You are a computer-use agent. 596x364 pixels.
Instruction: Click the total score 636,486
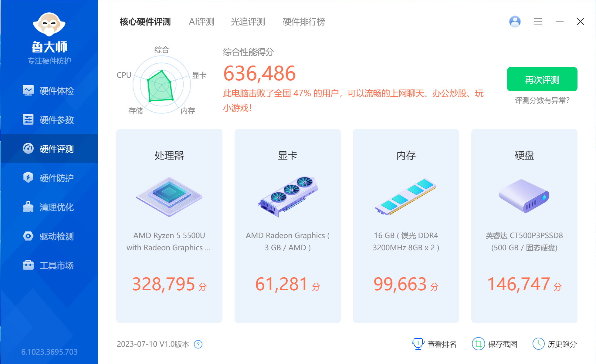pos(259,73)
